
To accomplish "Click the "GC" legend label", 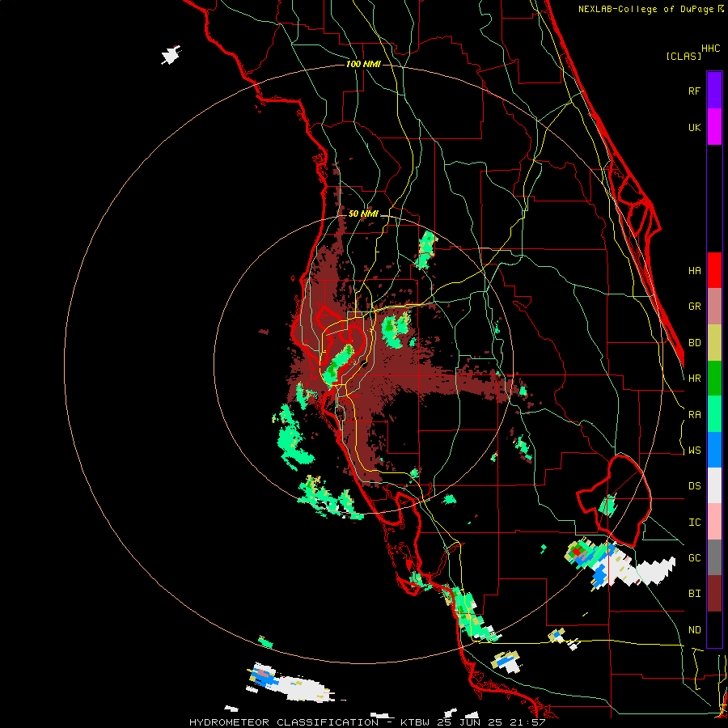I will [x=694, y=558].
